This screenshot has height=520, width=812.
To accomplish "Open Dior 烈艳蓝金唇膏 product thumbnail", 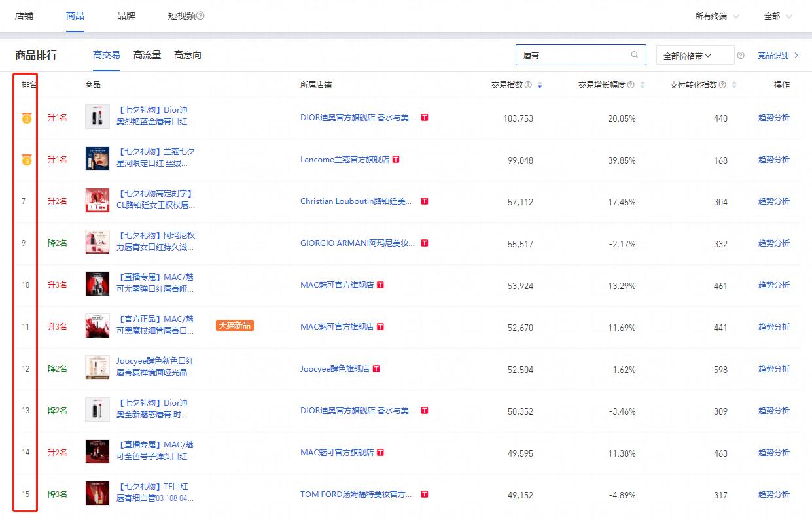I will [97, 116].
